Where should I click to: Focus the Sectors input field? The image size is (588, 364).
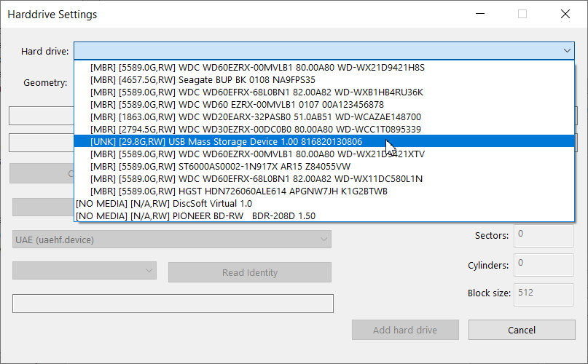coord(544,235)
